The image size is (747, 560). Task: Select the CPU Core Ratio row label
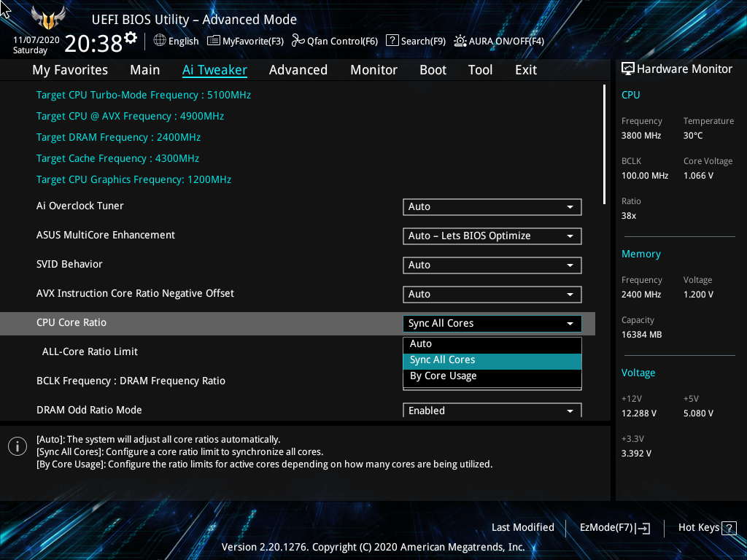tap(71, 323)
